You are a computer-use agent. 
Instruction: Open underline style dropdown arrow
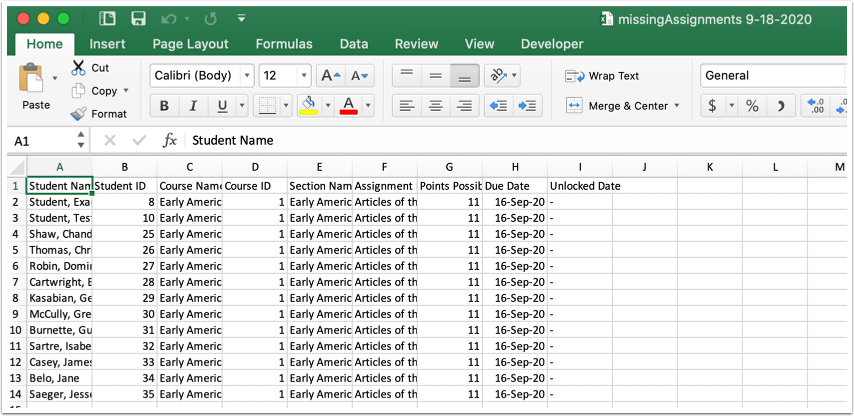point(242,106)
